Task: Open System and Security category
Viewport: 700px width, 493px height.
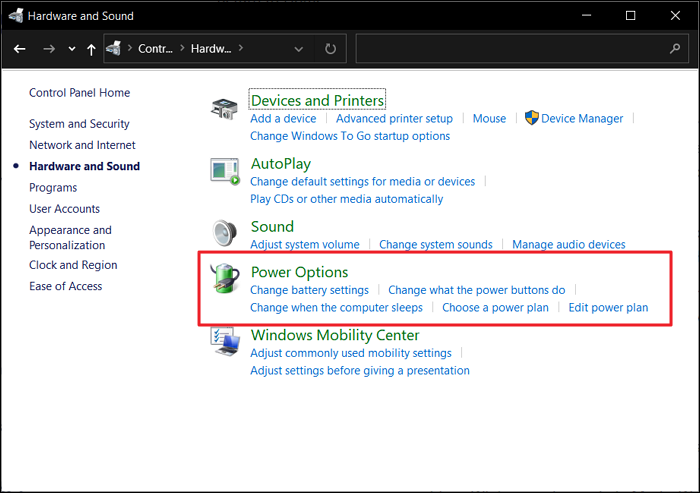Action: click(x=79, y=124)
